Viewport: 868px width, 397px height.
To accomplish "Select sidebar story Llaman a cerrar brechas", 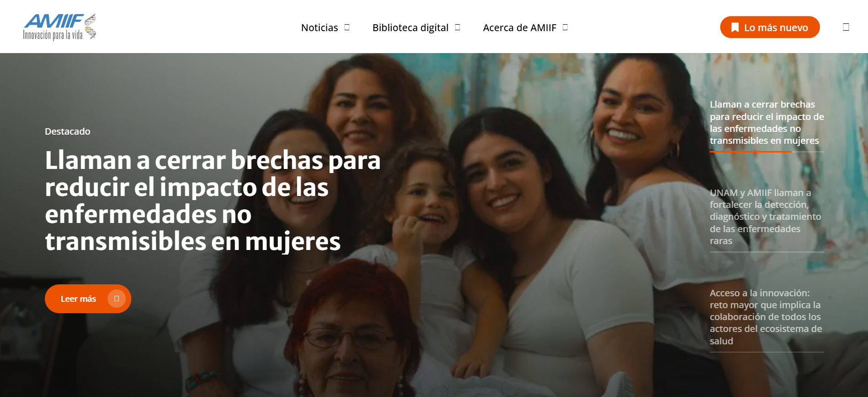I will pyautogui.click(x=767, y=122).
